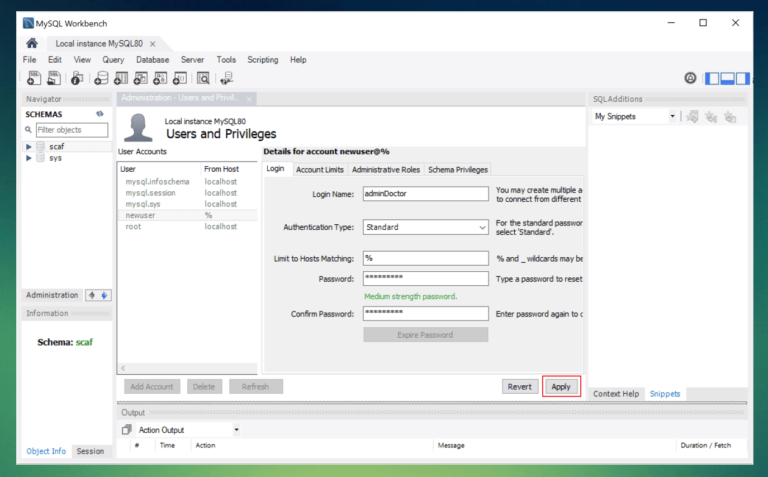Toggle the right sidebar panel visibility

(744, 78)
